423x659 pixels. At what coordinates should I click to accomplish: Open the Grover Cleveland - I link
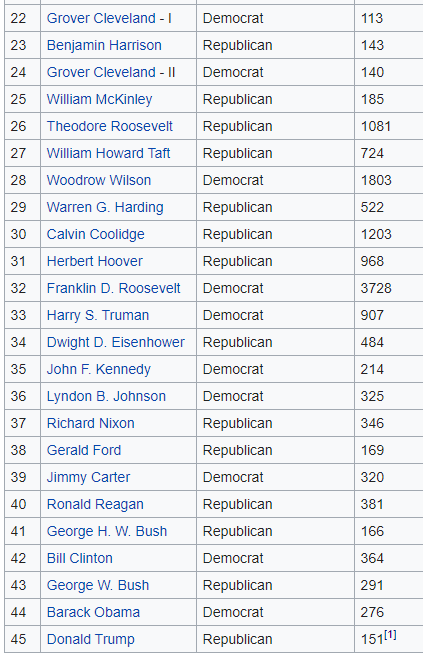click(109, 18)
